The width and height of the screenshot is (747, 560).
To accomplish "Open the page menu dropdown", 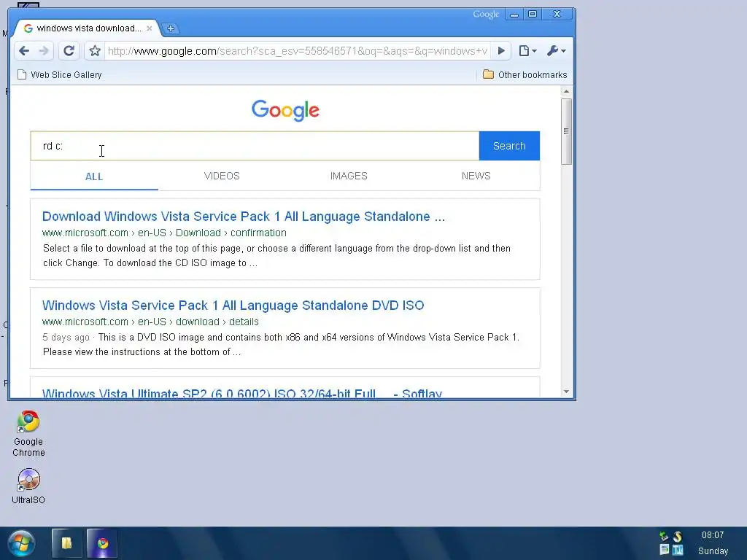I will coord(527,51).
